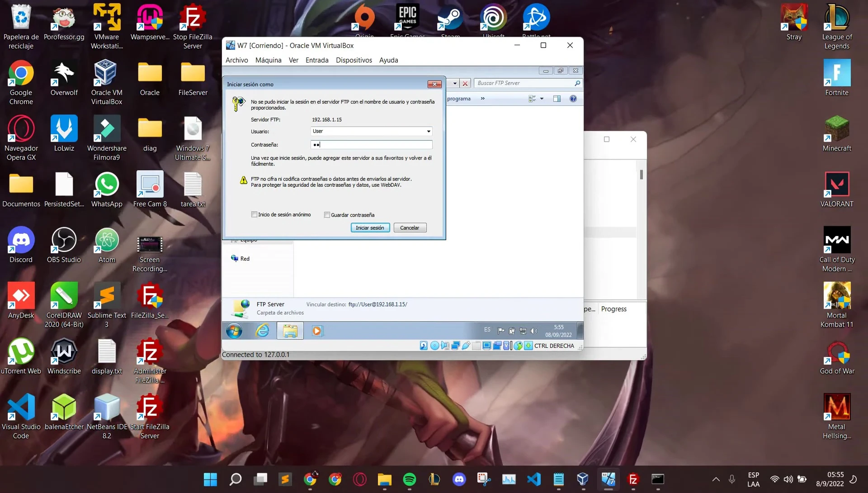The width and height of the screenshot is (868, 493).
Task: Click the change view icon in Explorer toolbar
Action: click(x=532, y=99)
